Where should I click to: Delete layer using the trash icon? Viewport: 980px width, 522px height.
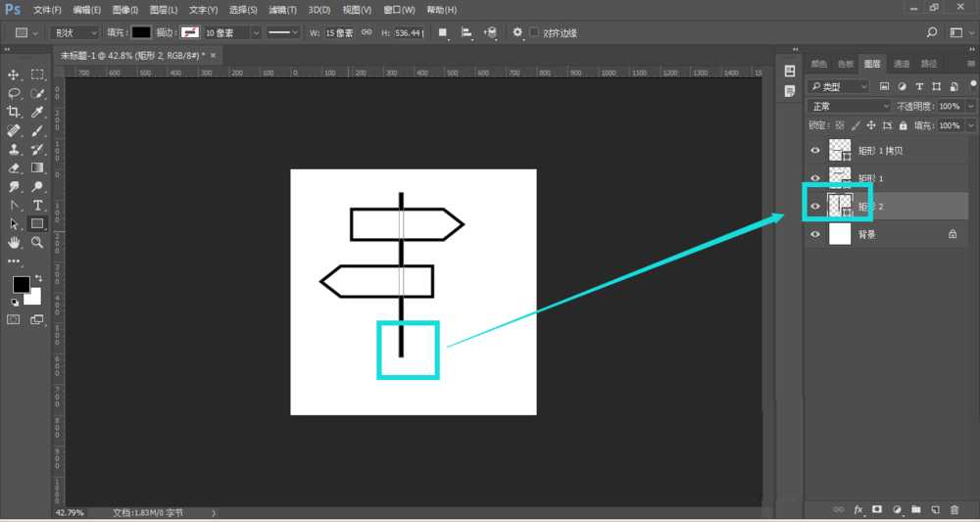pyautogui.click(x=955, y=510)
